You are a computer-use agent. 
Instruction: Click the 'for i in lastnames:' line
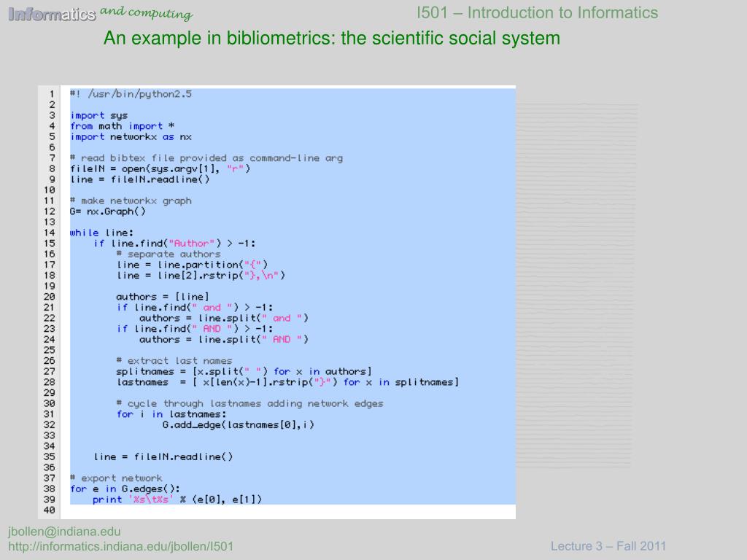(x=171, y=414)
